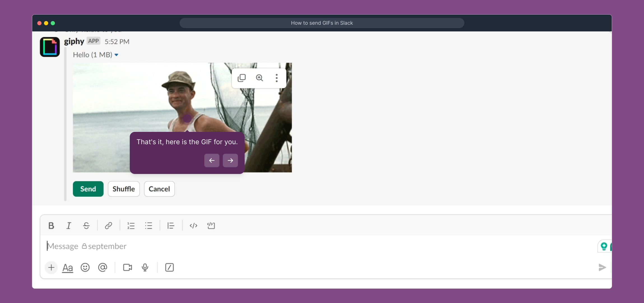The height and width of the screenshot is (303, 644).
Task: Mention someone with the @ icon
Action: pos(103,267)
